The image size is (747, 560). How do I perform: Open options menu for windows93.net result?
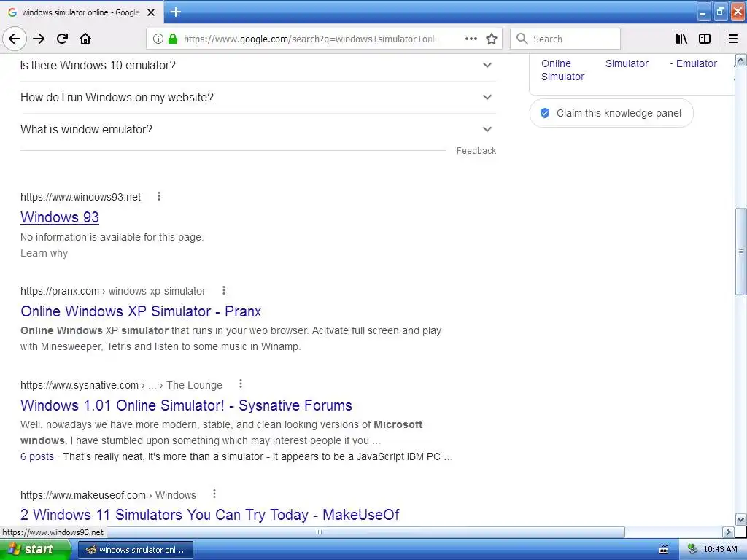pos(159,196)
